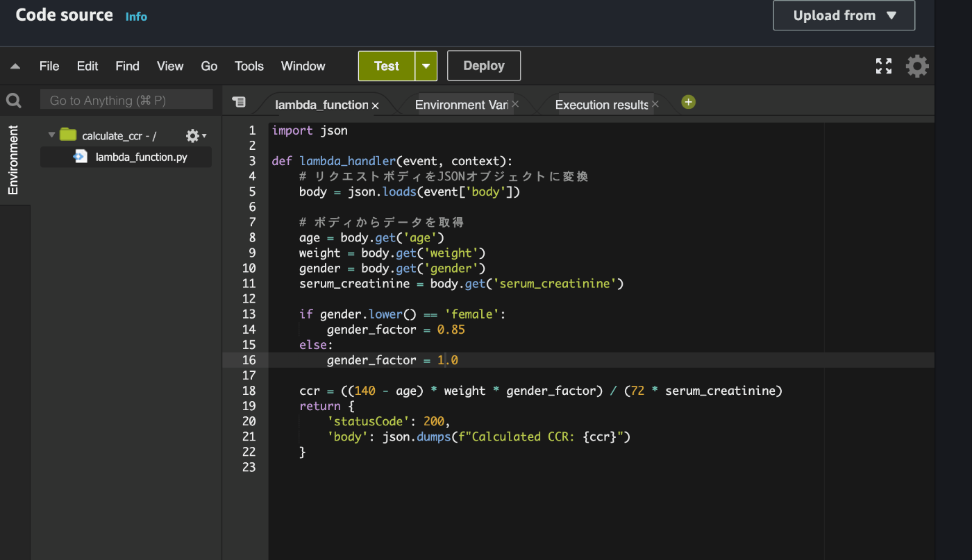The image size is (972, 560).
Task: Close the Environment Variables tab
Action: [516, 105]
